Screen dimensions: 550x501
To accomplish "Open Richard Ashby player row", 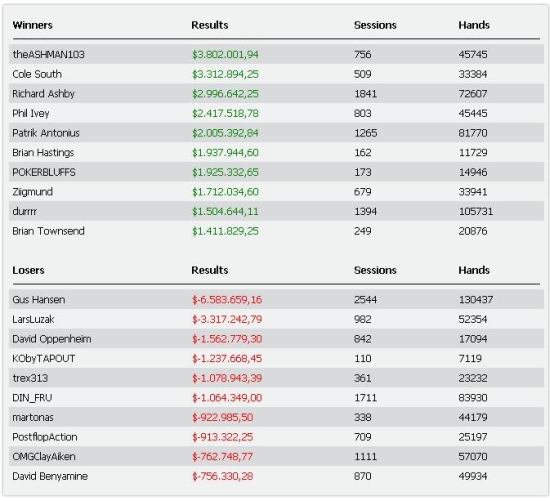I will [x=276, y=94].
